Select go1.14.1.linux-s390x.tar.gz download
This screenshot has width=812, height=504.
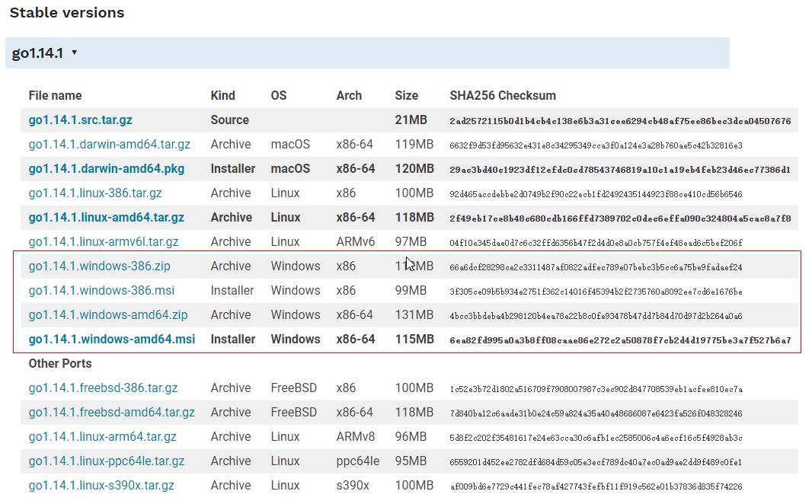[101, 485]
